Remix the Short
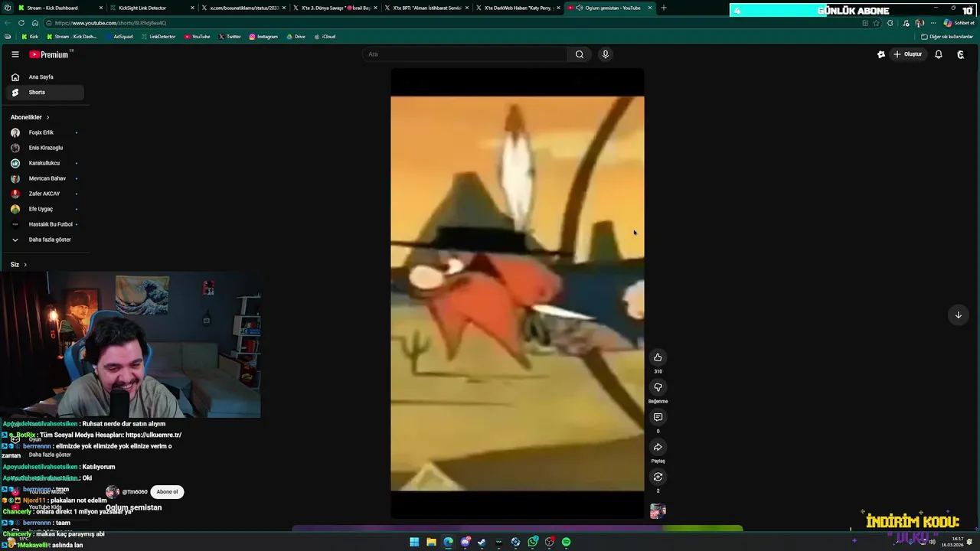The height and width of the screenshot is (551, 980). [658, 477]
